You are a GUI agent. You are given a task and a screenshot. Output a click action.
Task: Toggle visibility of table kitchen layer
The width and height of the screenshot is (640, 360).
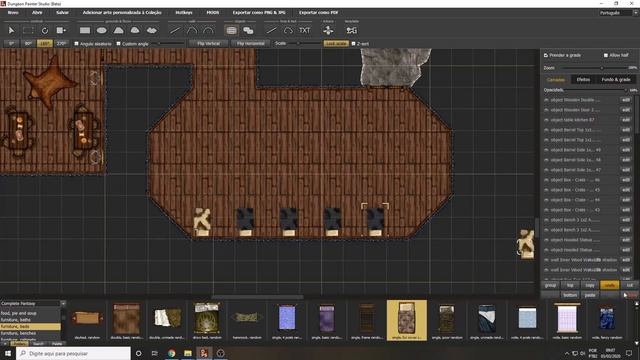[546, 120]
